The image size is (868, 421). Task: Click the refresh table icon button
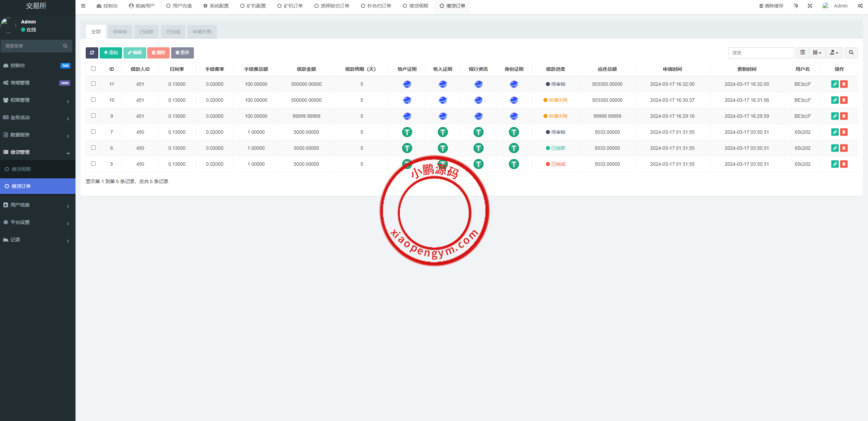coord(92,53)
